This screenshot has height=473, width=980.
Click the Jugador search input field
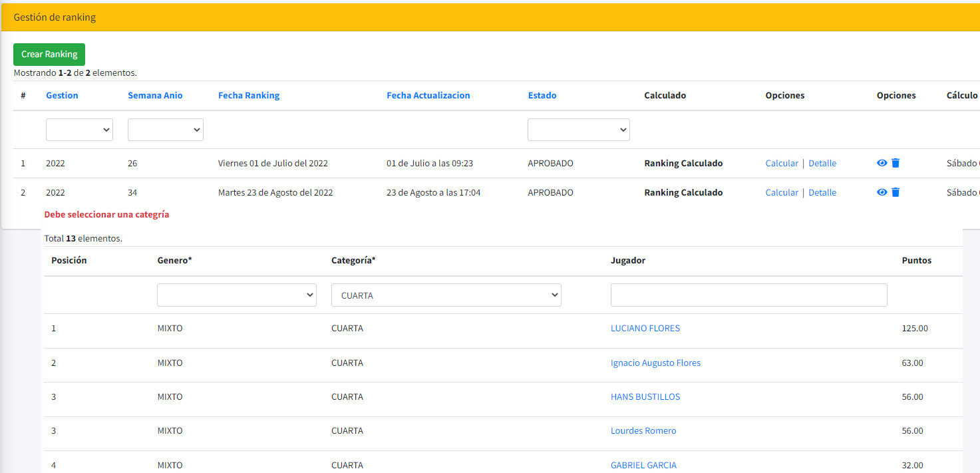click(748, 295)
